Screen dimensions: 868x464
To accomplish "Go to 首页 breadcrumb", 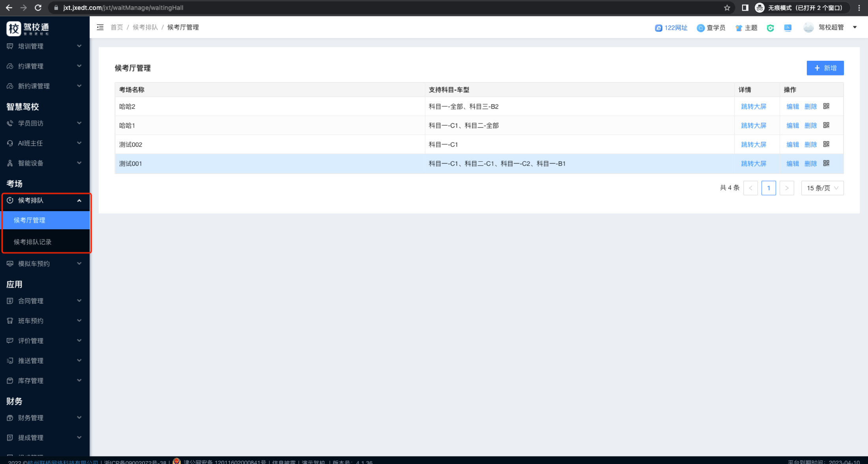I will coord(117,27).
